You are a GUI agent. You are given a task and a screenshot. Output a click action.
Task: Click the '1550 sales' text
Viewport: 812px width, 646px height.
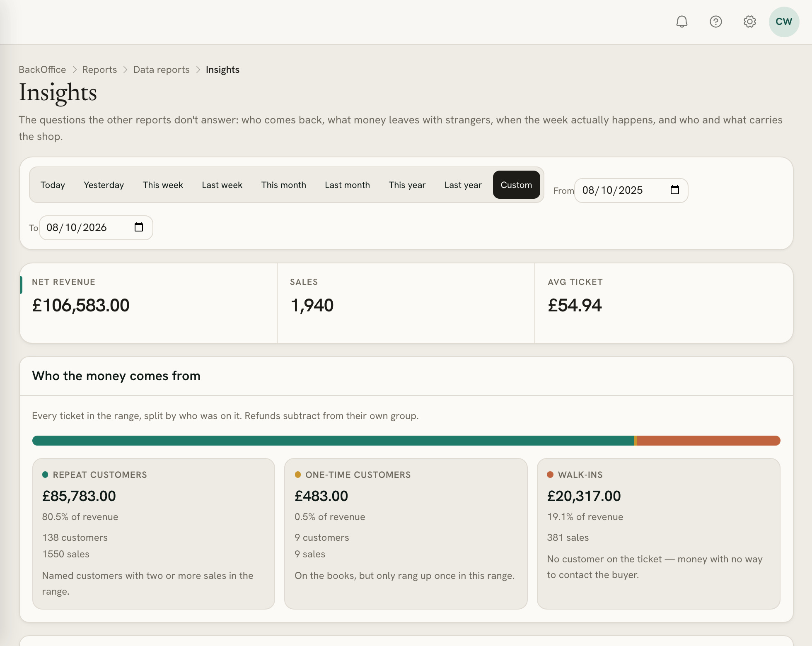pos(66,554)
